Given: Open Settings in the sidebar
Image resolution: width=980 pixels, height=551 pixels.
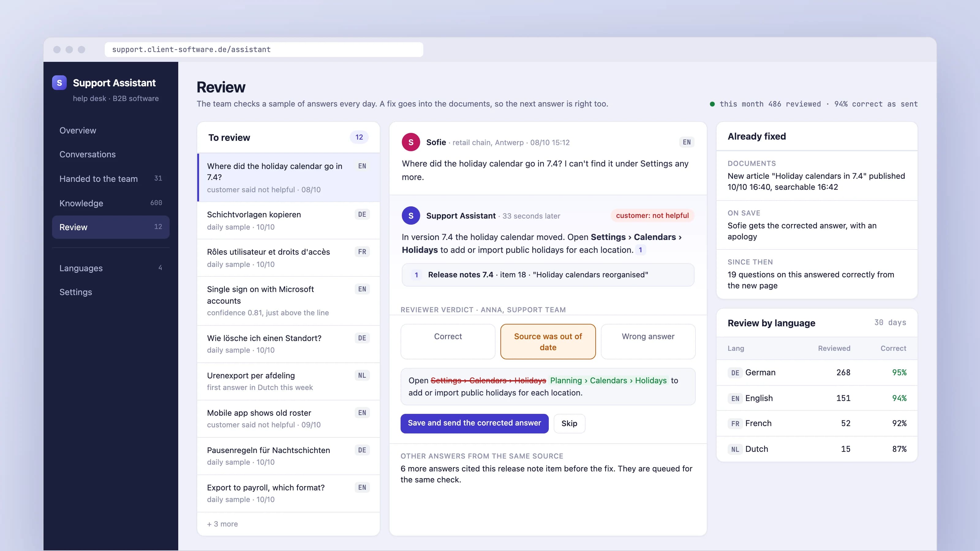Looking at the screenshot, I should pyautogui.click(x=111, y=292).
